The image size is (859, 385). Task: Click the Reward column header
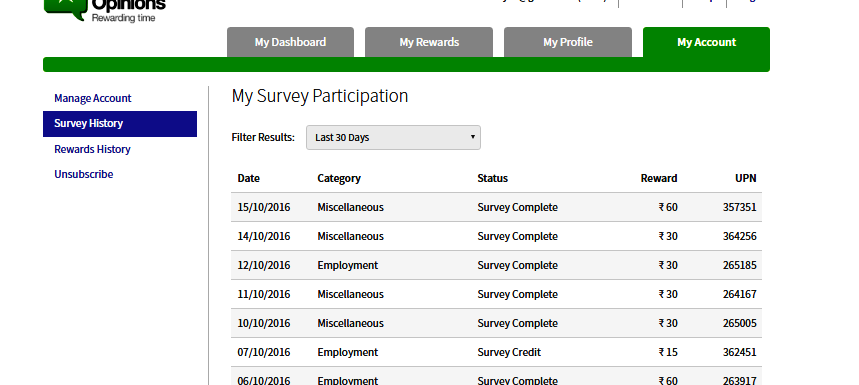click(658, 179)
